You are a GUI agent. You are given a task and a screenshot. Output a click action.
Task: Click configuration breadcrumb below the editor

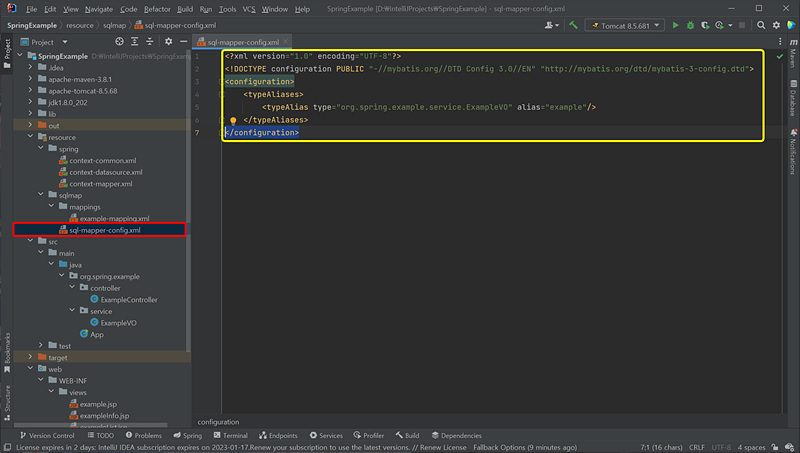pos(218,422)
